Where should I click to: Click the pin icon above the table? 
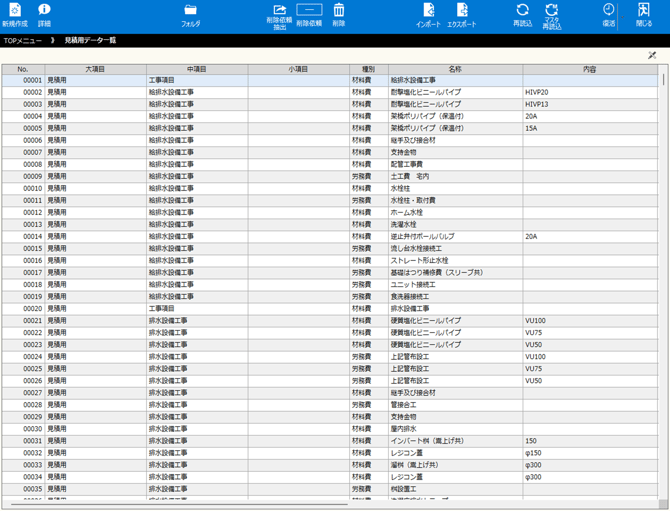[652, 55]
